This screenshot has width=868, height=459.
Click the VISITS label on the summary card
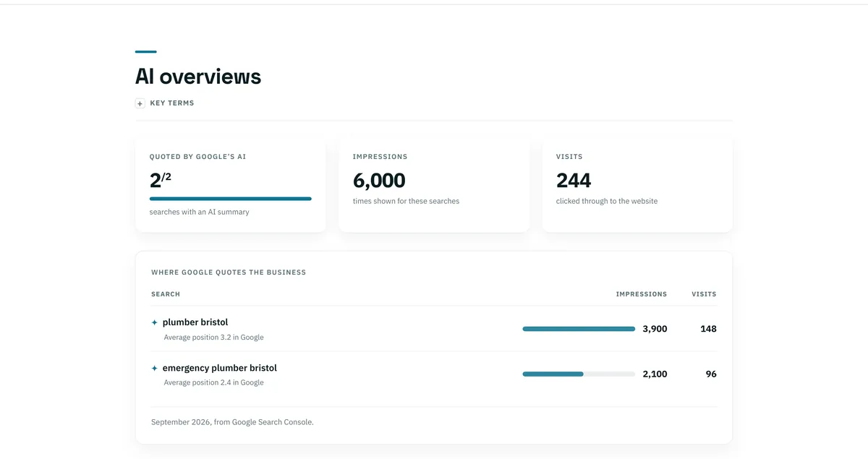pyautogui.click(x=569, y=157)
